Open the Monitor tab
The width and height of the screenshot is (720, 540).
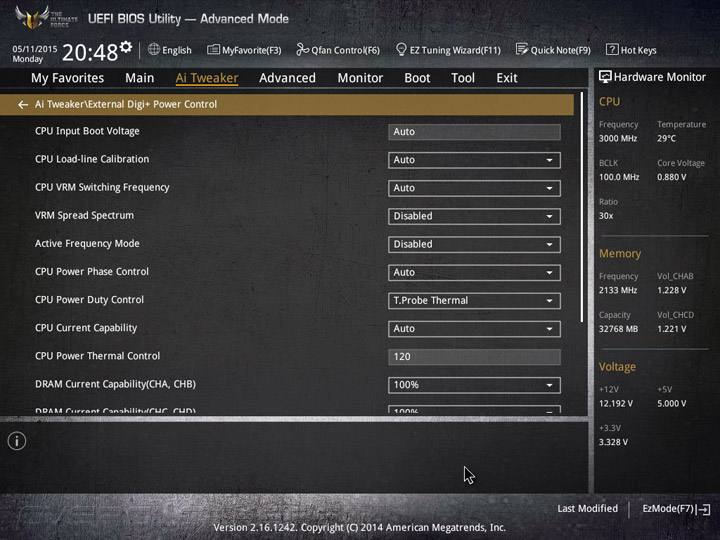[360, 78]
